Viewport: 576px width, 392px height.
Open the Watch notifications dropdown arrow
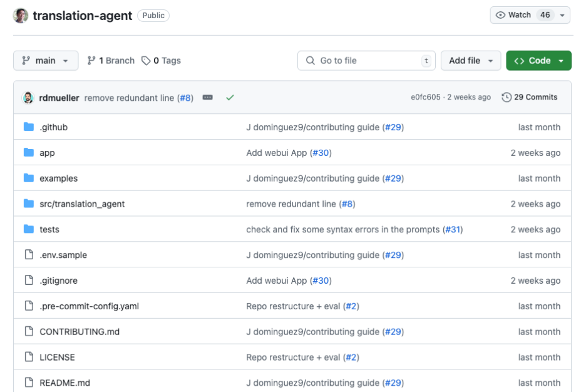562,15
